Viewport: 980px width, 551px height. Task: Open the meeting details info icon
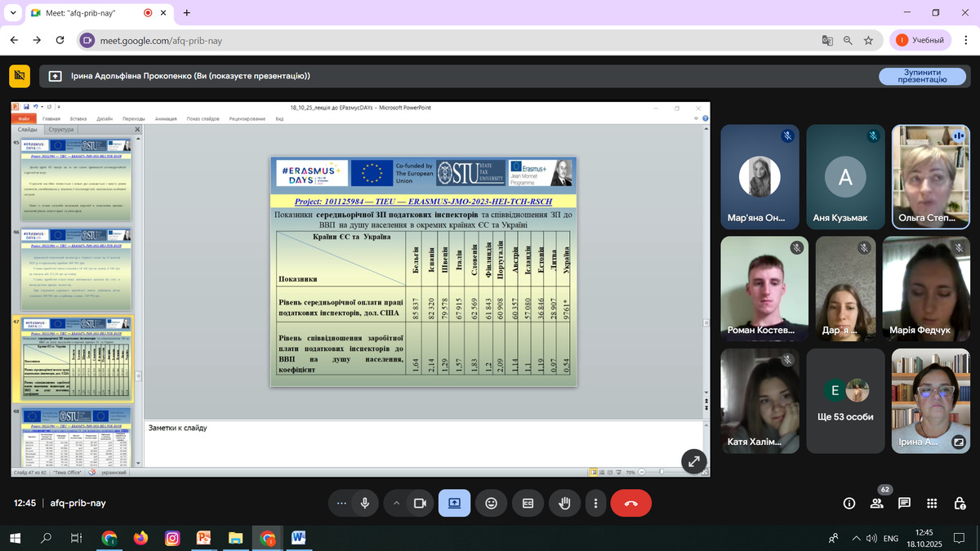coord(849,504)
